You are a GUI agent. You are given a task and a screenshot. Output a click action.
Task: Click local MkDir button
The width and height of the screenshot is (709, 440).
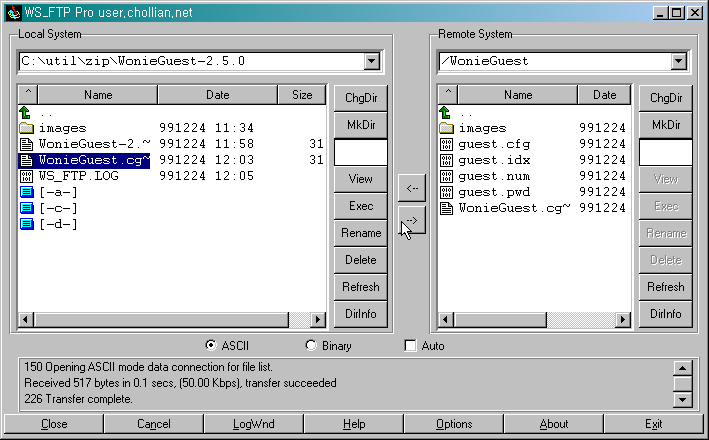[x=361, y=125]
